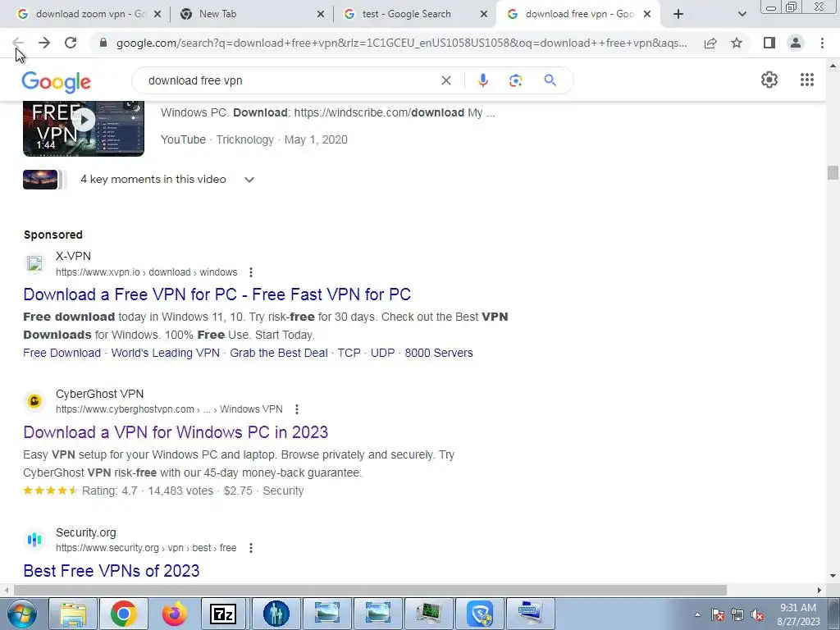Viewport: 840px width, 630px height.
Task: Open Download a Free VPN for PC link
Action: [217, 294]
